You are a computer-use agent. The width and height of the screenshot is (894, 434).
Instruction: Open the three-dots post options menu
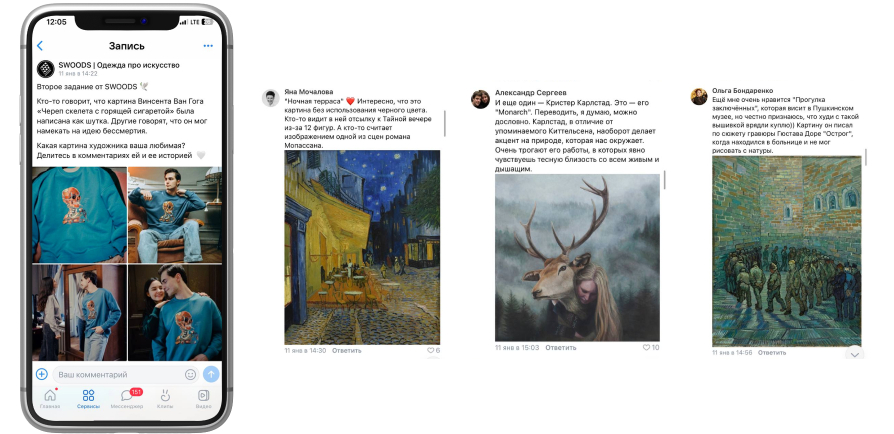tap(208, 46)
